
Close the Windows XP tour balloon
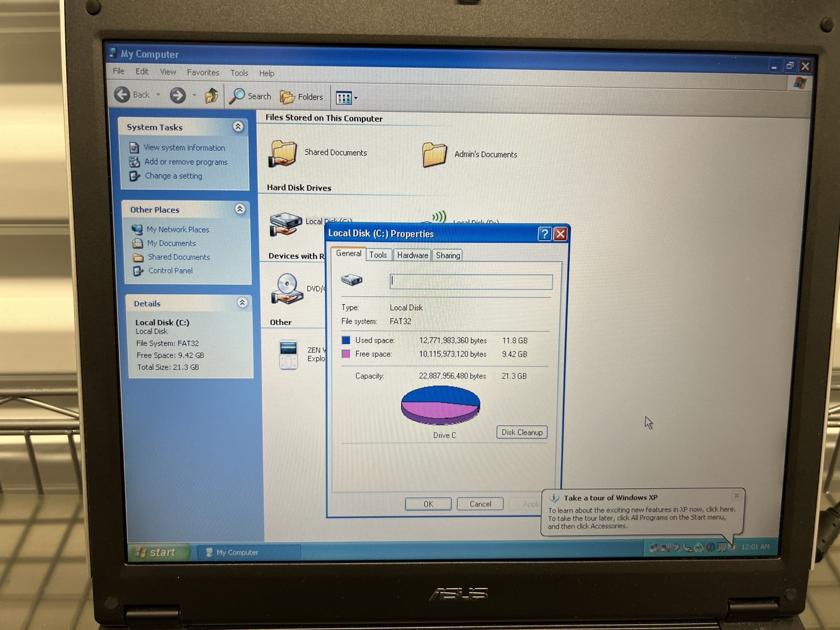(737, 496)
